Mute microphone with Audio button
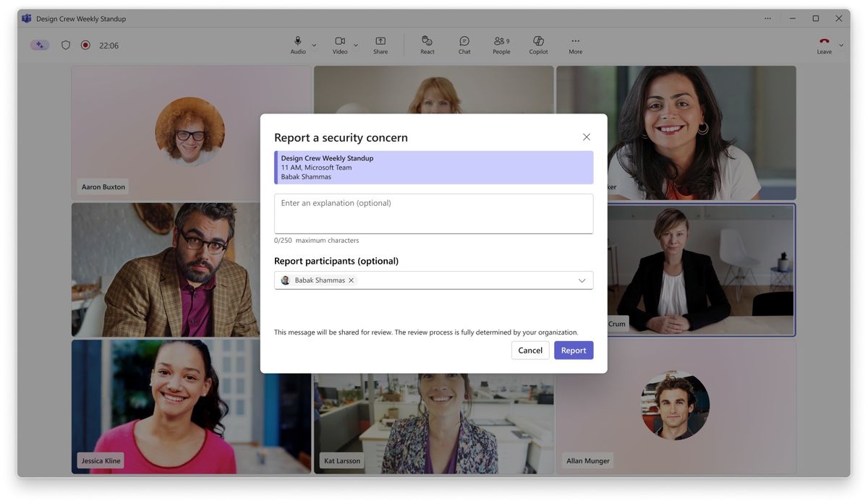 pyautogui.click(x=298, y=46)
